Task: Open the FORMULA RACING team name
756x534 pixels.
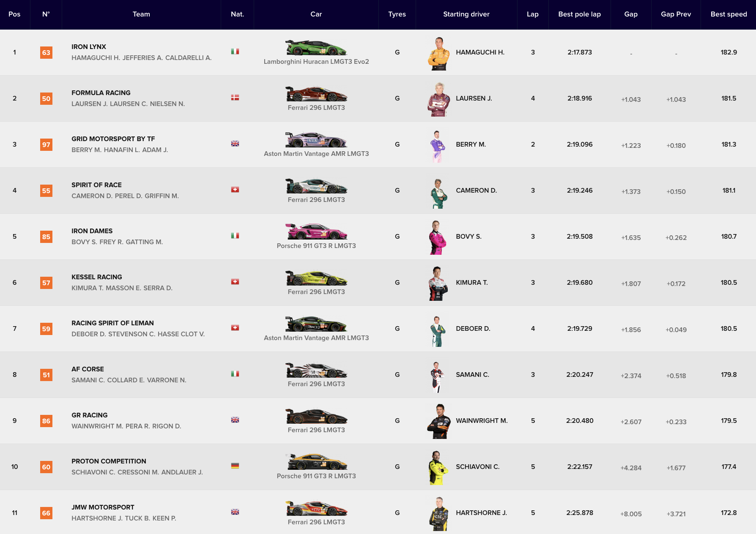Action: click(x=101, y=93)
